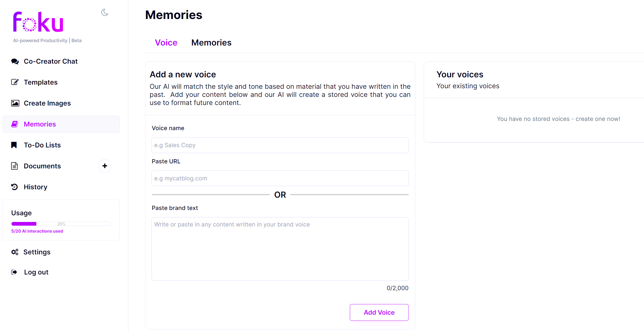The width and height of the screenshot is (644, 332).
Task: Toggle dark mode moon icon
Action: click(105, 13)
